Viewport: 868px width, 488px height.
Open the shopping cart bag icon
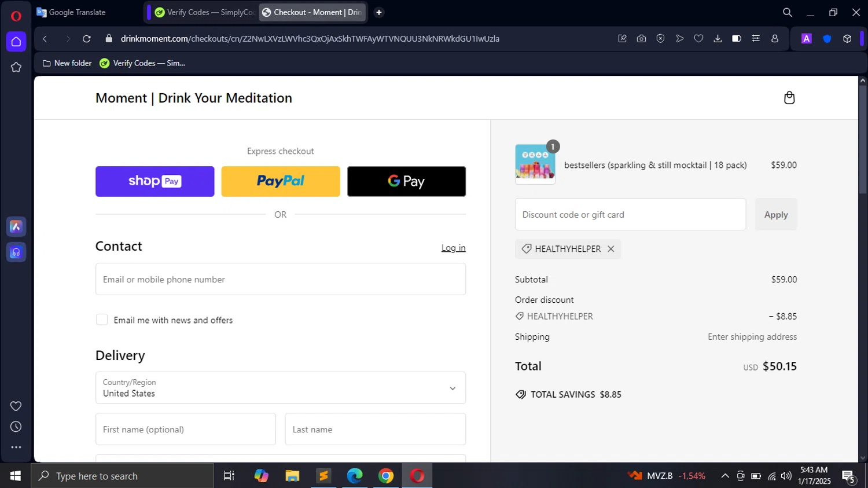click(789, 98)
